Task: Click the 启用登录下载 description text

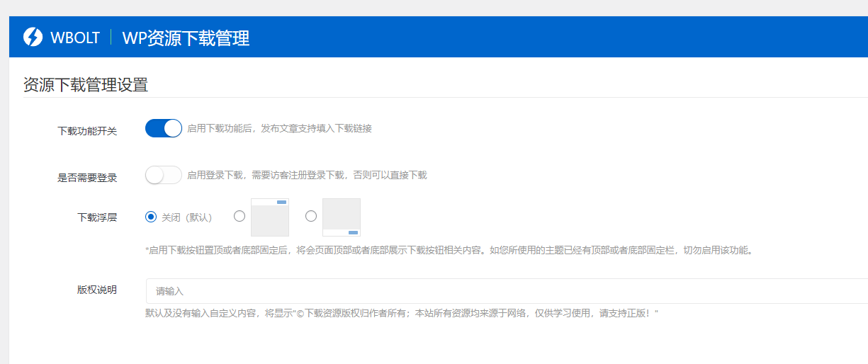Action: [307, 175]
